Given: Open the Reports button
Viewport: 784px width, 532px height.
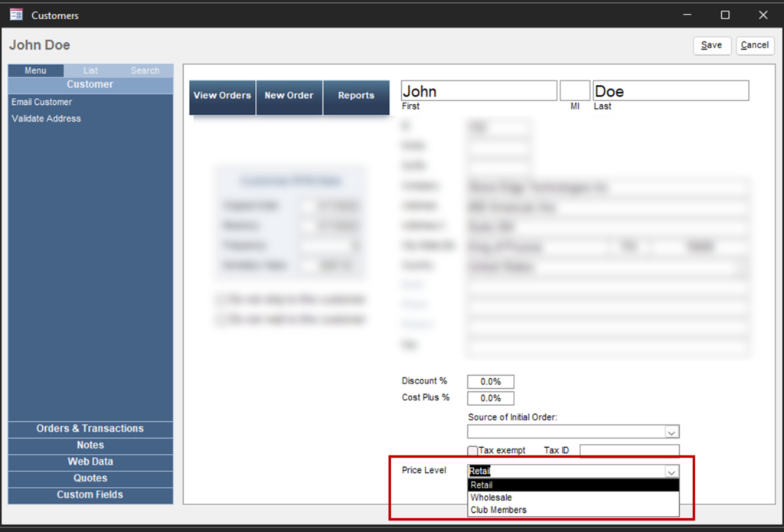Looking at the screenshot, I should point(356,96).
